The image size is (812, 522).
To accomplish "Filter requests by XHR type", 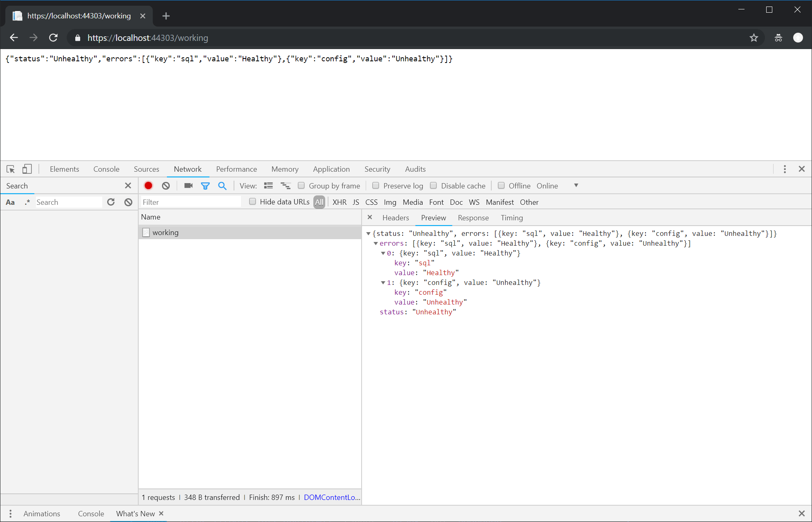I will pos(339,202).
